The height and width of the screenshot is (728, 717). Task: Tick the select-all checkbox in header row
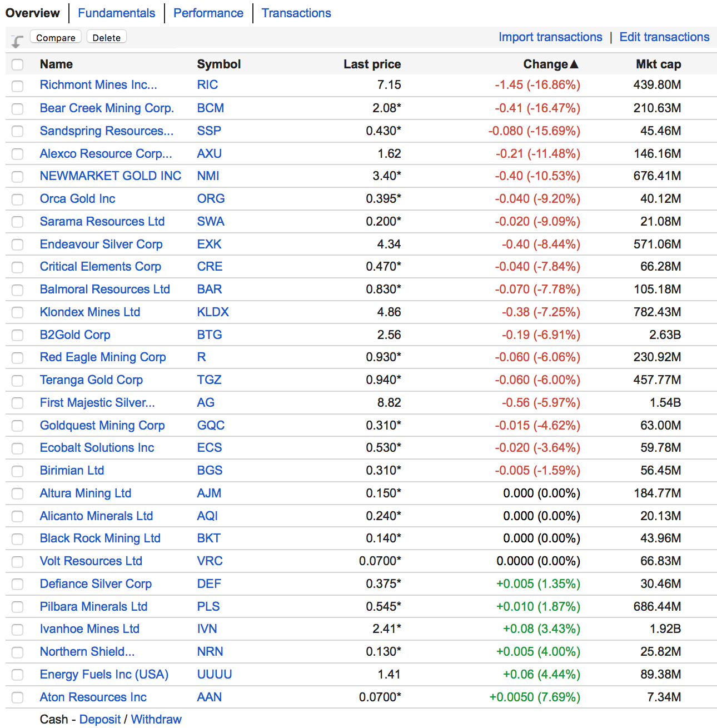coord(18,64)
